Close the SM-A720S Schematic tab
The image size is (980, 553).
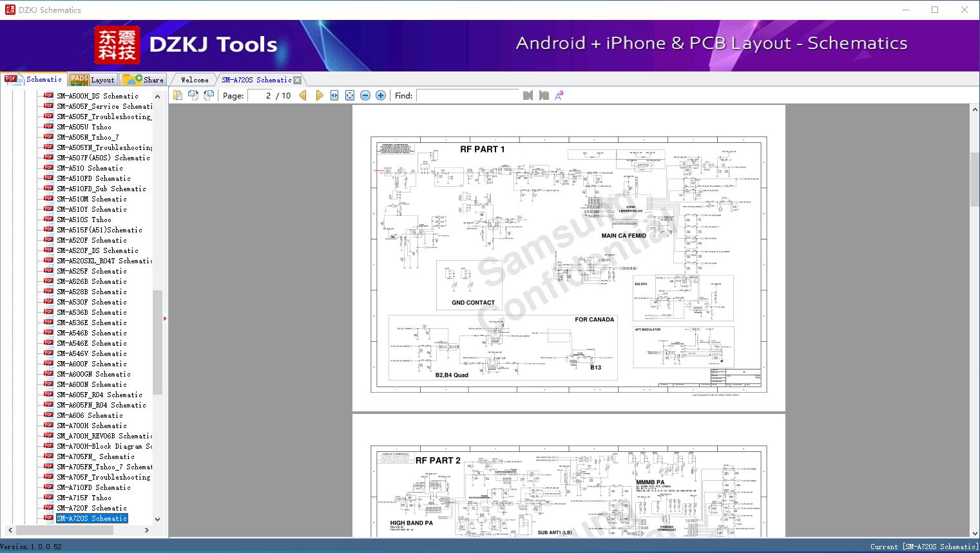click(x=297, y=80)
